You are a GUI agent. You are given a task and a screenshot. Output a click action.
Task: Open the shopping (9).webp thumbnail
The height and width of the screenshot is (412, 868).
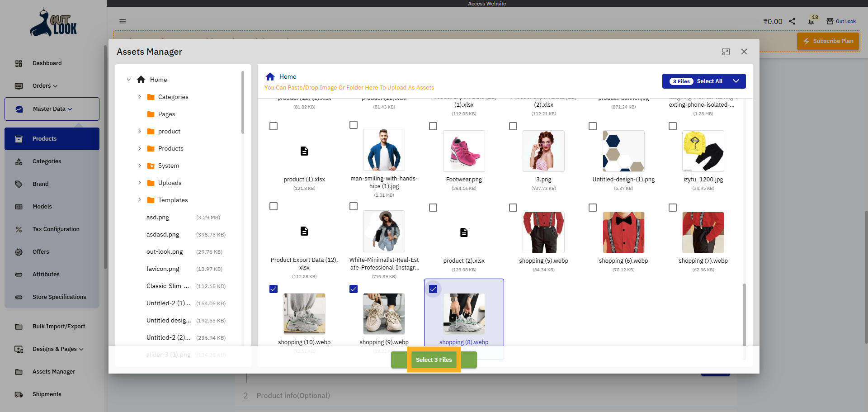coord(384,313)
